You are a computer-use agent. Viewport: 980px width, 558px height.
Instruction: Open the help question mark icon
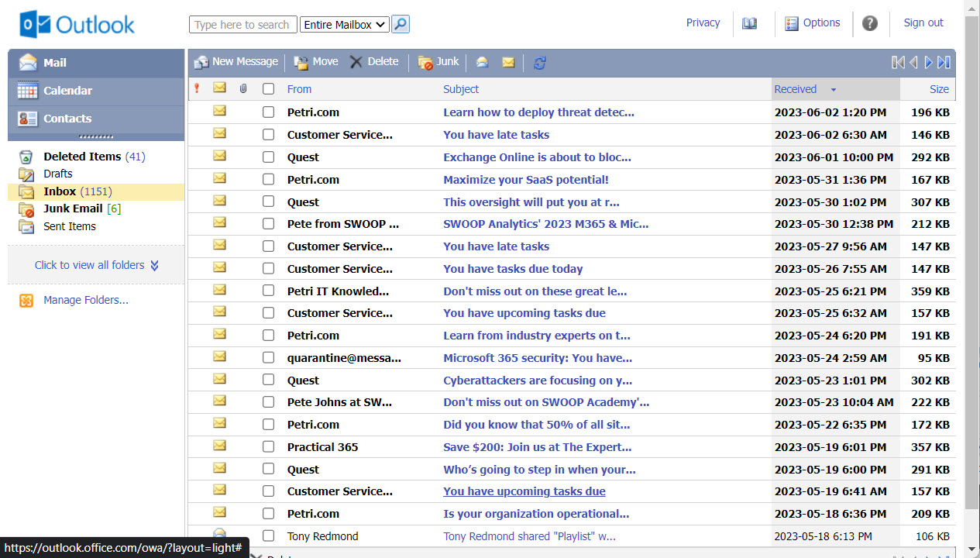click(870, 23)
